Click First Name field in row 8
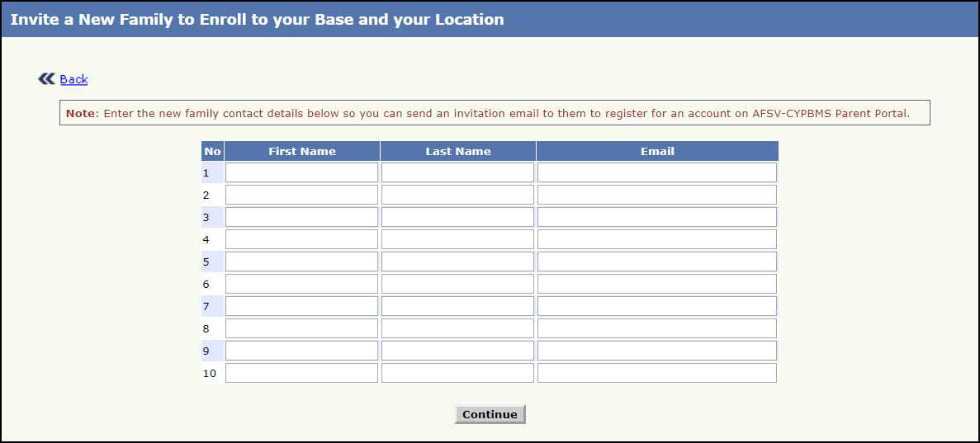 301,328
